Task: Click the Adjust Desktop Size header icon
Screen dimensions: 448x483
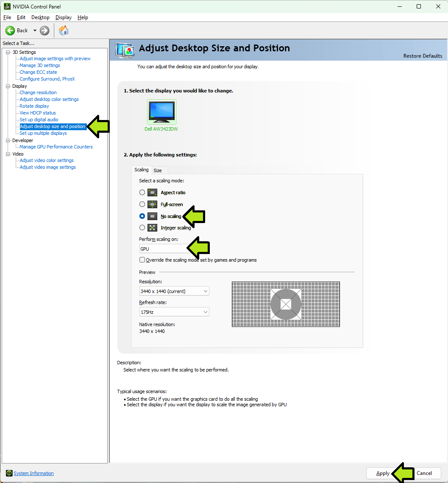Action: pyautogui.click(x=125, y=50)
